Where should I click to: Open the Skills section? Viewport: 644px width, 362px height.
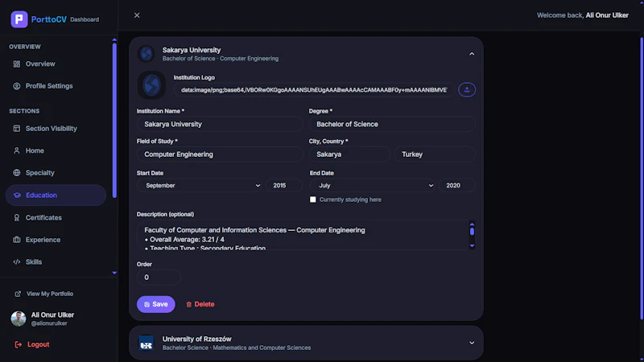pyautogui.click(x=56, y=262)
